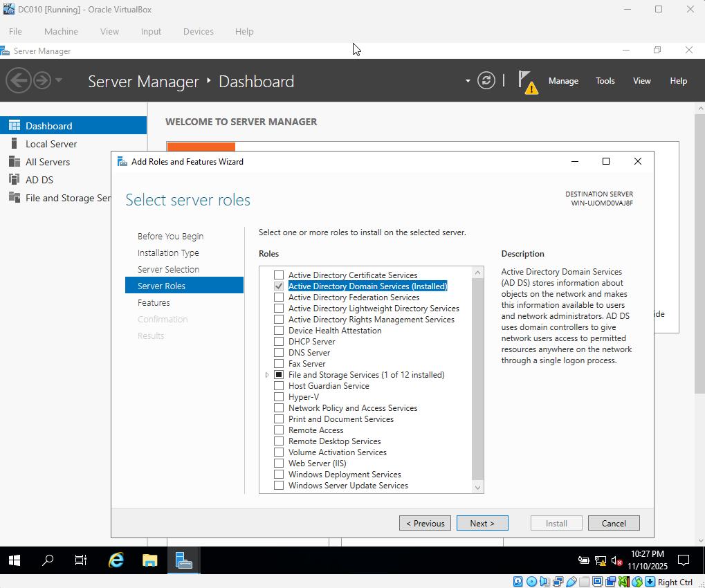Expand File and Storage Services role tree

pyautogui.click(x=267, y=374)
